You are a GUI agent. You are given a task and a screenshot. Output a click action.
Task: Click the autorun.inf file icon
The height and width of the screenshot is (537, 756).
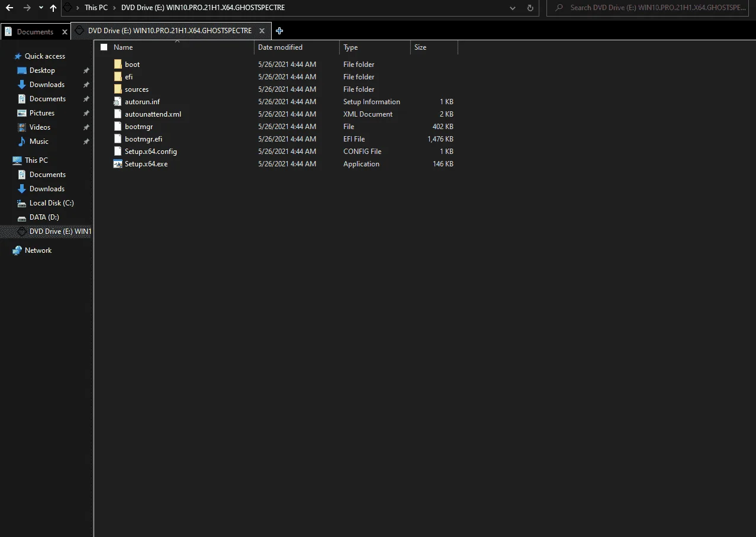coord(117,101)
